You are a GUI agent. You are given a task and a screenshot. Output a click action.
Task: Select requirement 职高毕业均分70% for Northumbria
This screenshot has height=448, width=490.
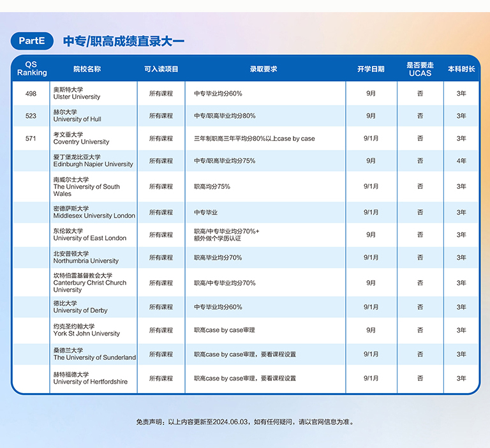click(218, 258)
